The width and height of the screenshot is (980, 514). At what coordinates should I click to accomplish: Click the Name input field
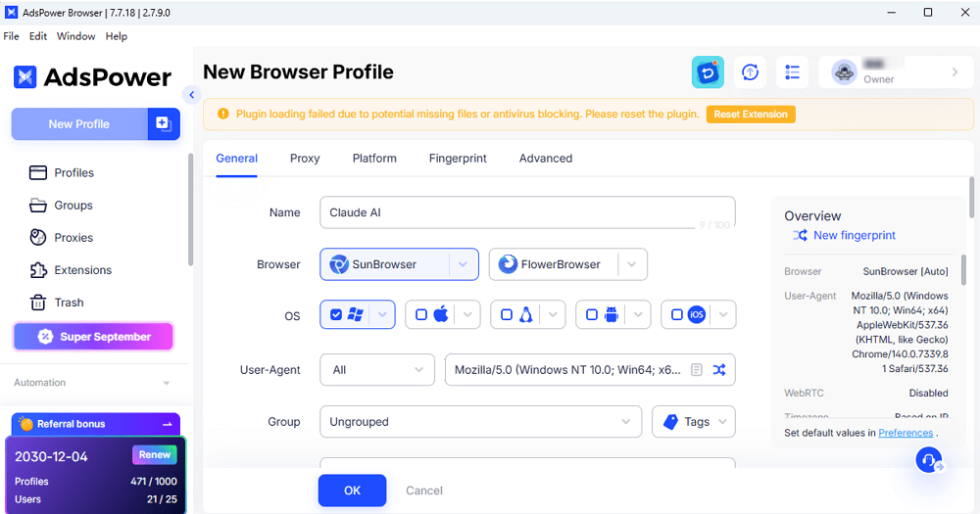[x=510, y=212]
